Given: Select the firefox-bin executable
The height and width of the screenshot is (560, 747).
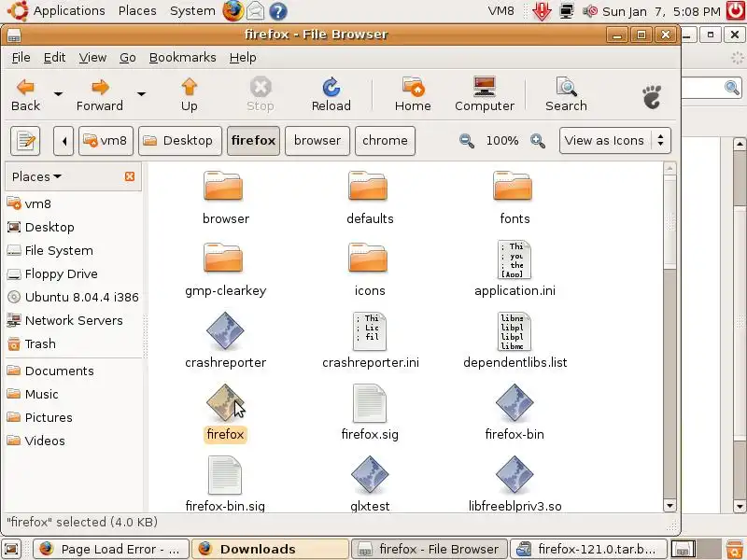Looking at the screenshot, I should coord(514,403).
